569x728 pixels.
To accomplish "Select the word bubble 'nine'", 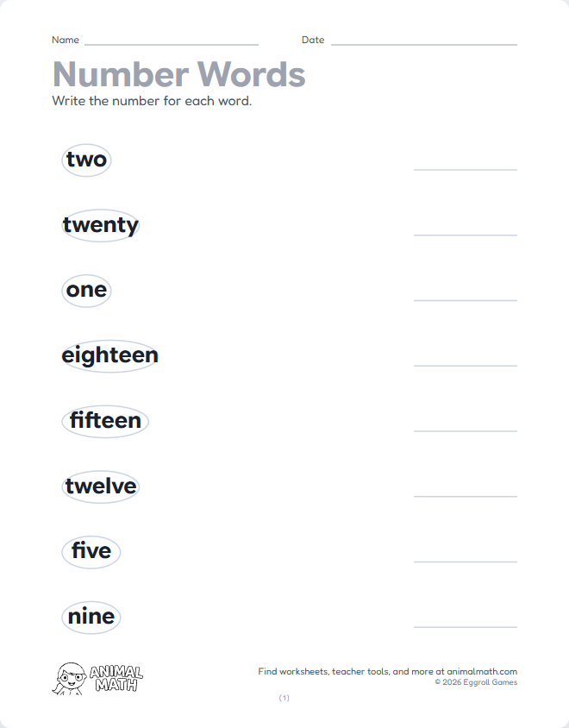I will tap(91, 617).
